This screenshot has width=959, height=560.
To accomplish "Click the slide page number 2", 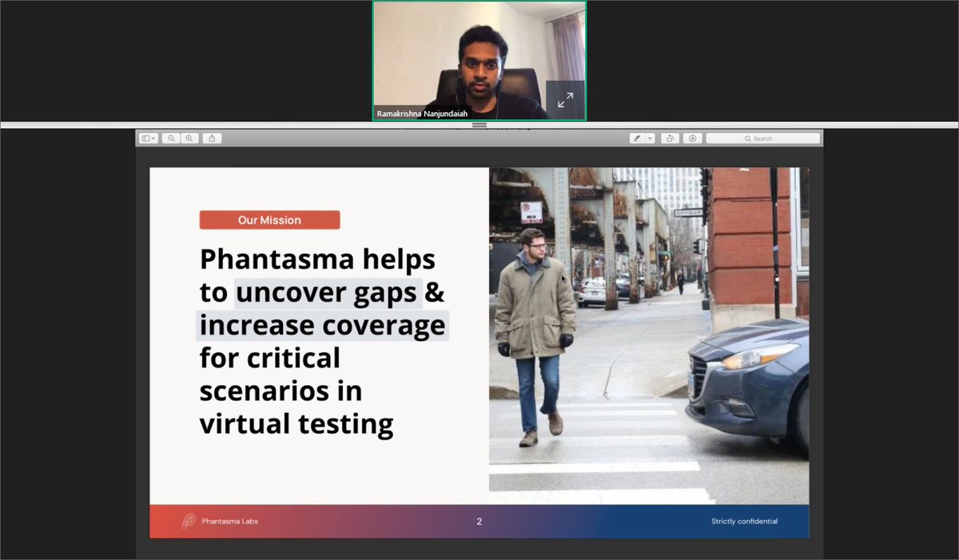I will pos(479,522).
